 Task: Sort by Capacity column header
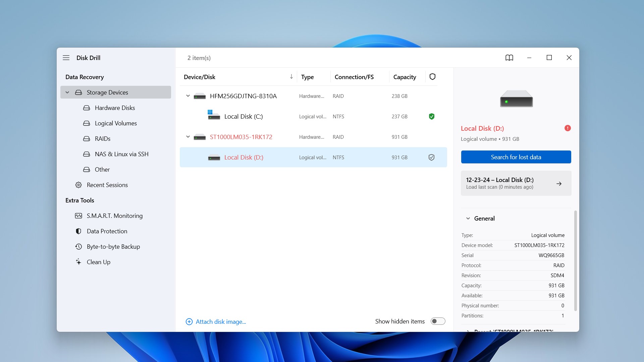point(405,77)
